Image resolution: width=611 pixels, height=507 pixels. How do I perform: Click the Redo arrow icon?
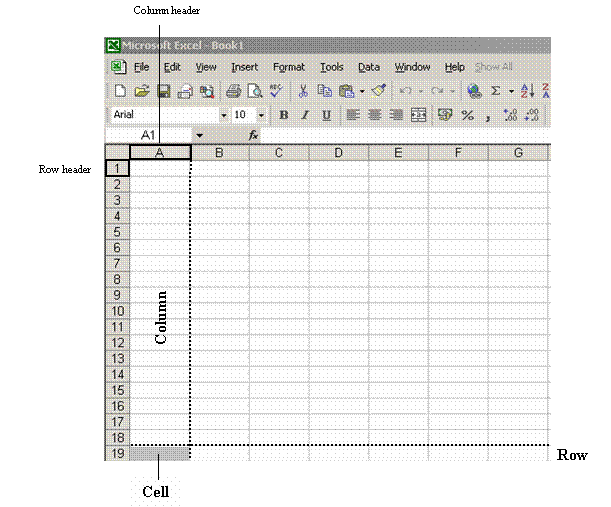pos(437,91)
